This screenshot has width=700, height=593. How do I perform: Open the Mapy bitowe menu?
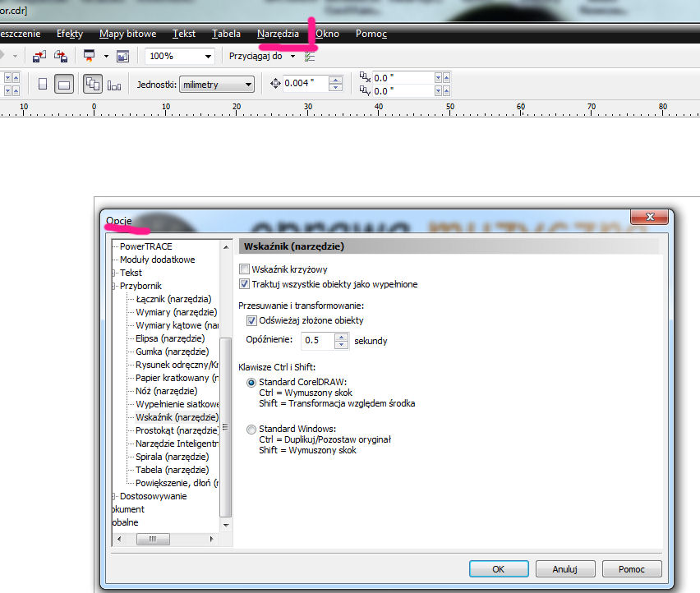coord(127,34)
